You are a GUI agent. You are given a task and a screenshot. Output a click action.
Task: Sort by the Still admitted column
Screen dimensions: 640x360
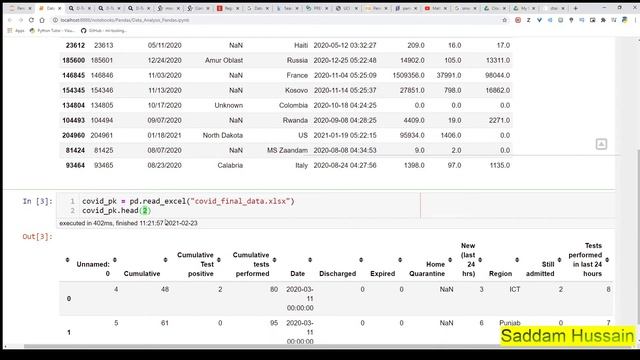[560, 260]
